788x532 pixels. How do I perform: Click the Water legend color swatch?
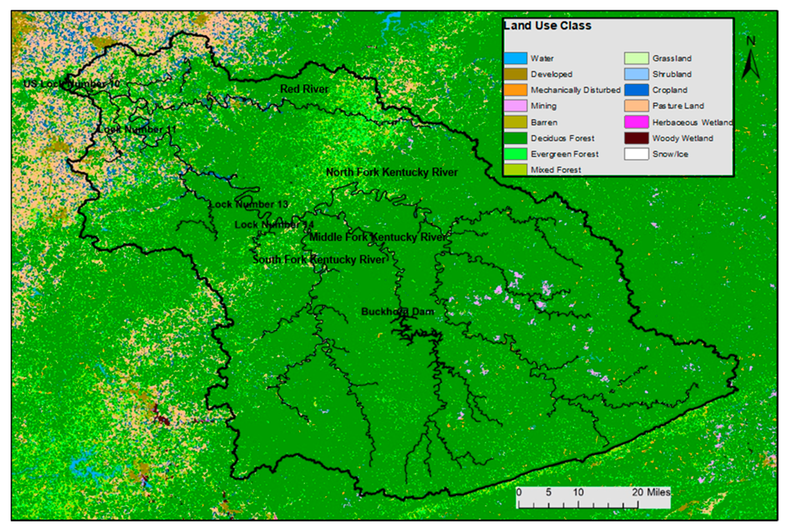click(x=515, y=58)
